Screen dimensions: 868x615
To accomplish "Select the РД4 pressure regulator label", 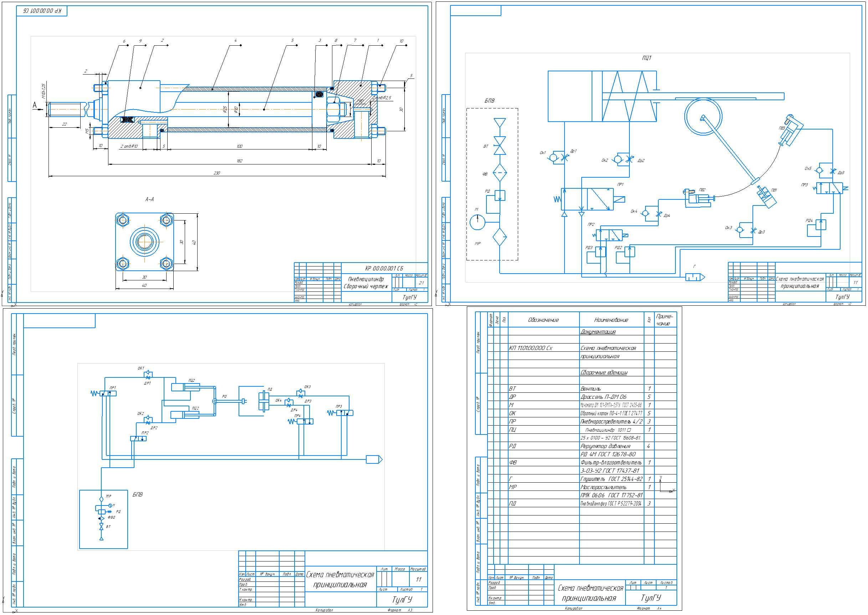I will 809,220.
